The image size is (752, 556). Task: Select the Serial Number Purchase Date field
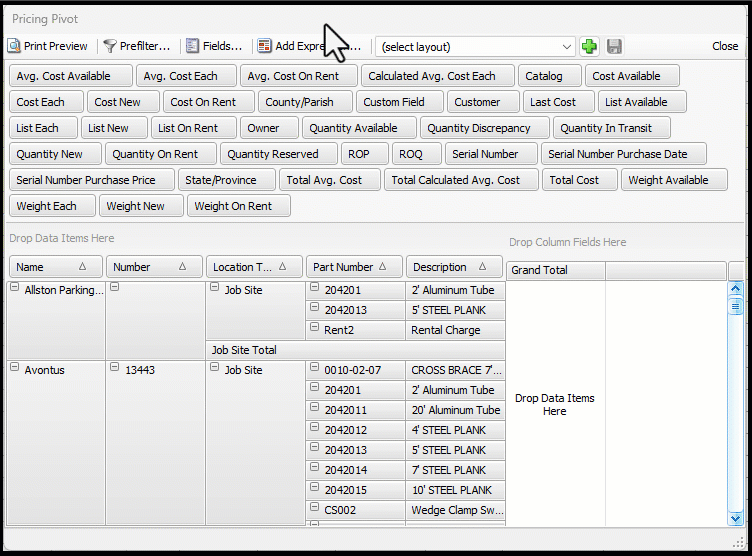(624, 154)
